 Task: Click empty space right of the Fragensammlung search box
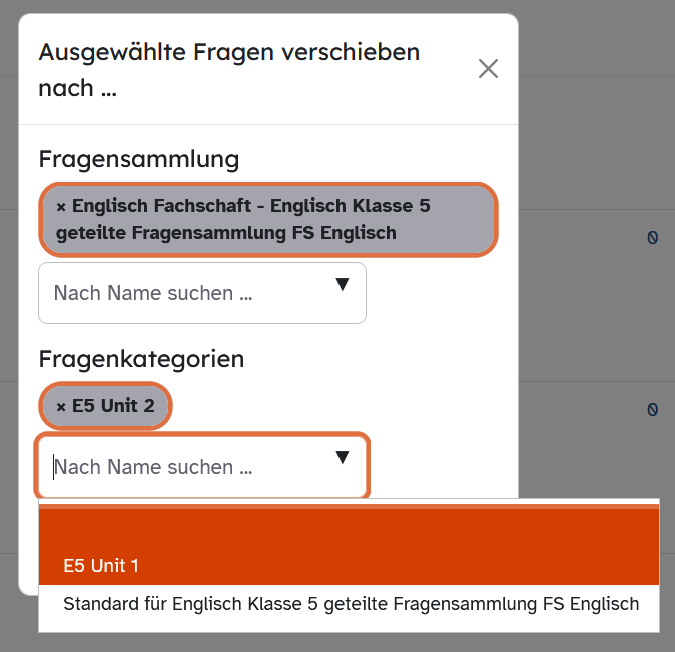[441, 293]
